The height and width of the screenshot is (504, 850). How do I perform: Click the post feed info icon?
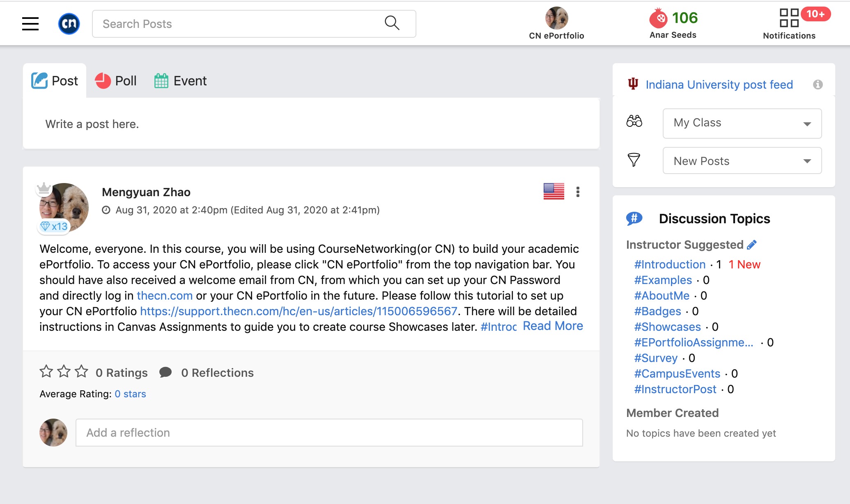click(818, 85)
